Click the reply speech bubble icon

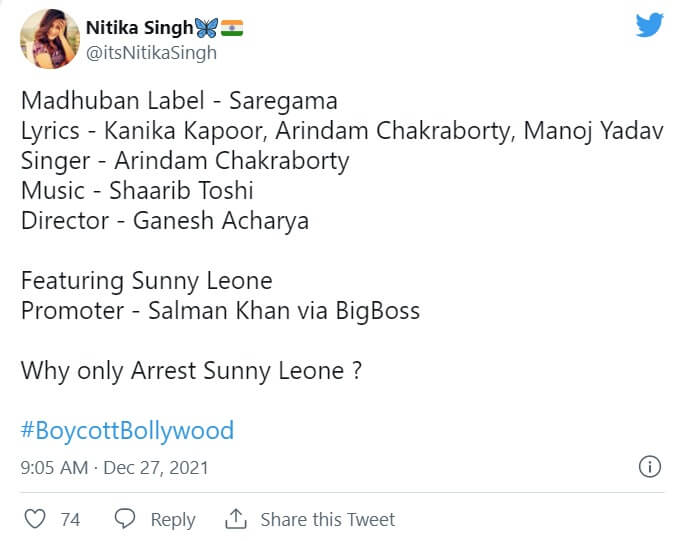pos(125,519)
